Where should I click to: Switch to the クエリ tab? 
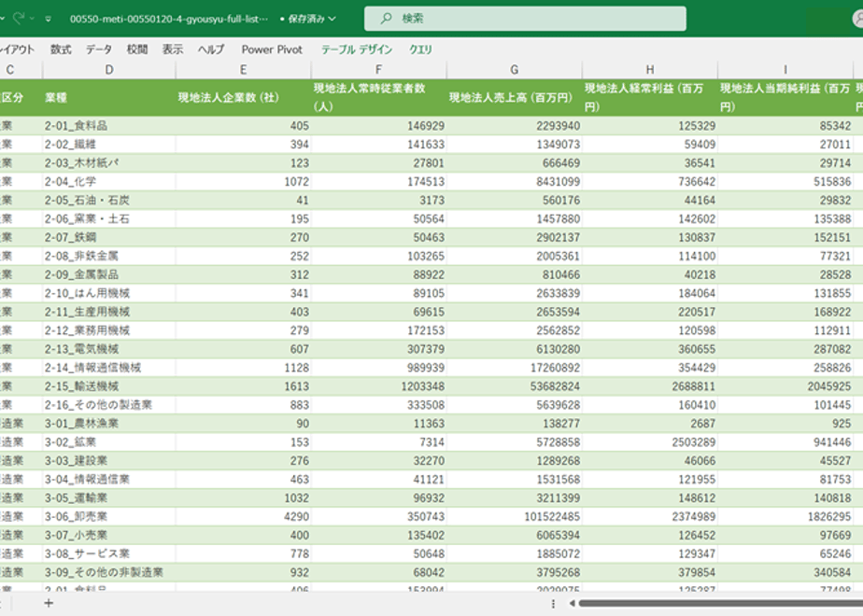[x=420, y=49]
